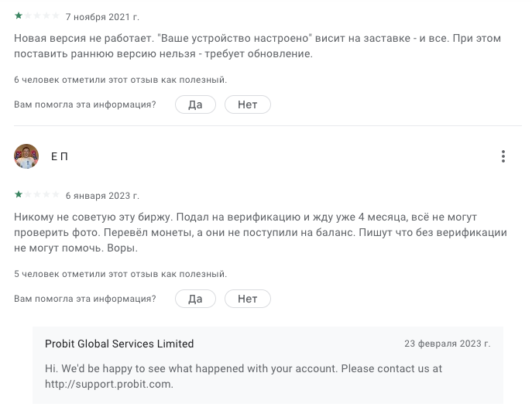Click the '5 человек отметили этот отзыв' text
This screenshot has width=532, height=414.
(121, 274)
